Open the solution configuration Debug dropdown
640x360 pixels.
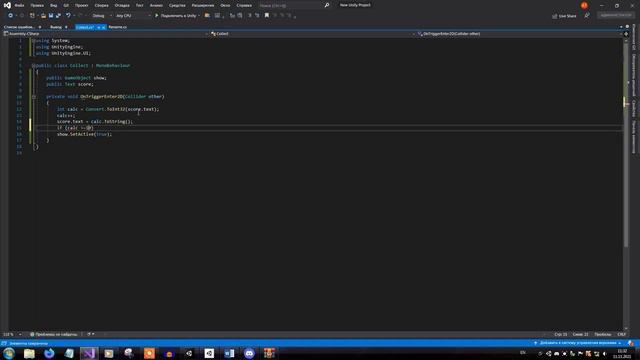[x=102, y=16]
